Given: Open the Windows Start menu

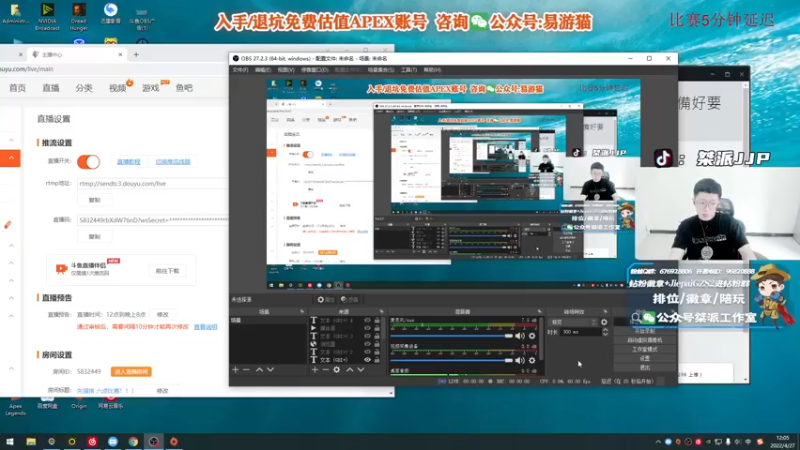Looking at the screenshot, I should 10,441.
